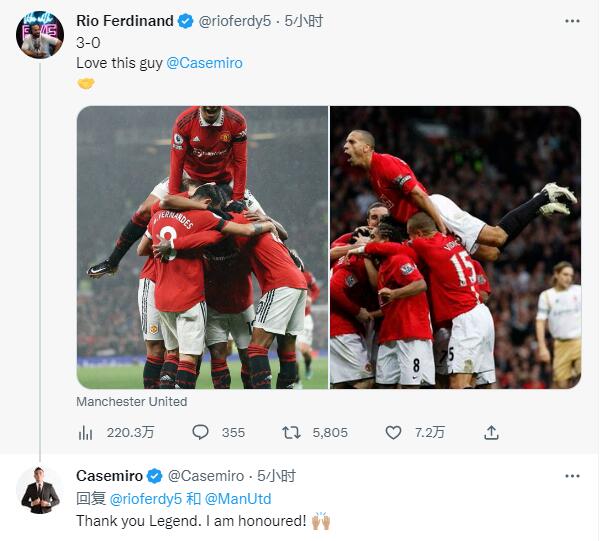
Task: Open the @Casemiro mention in tweet text
Action: click(x=204, y=63)
